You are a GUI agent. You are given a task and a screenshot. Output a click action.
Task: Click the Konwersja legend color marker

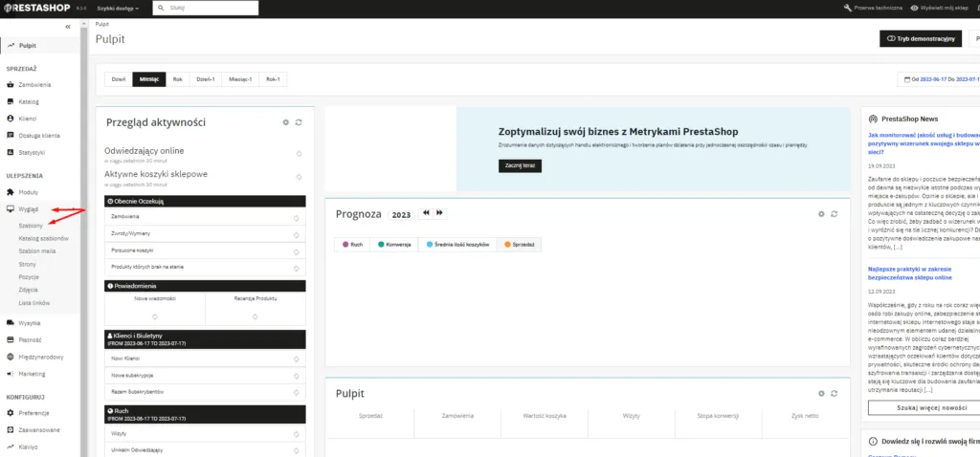(x=382, y=245)
